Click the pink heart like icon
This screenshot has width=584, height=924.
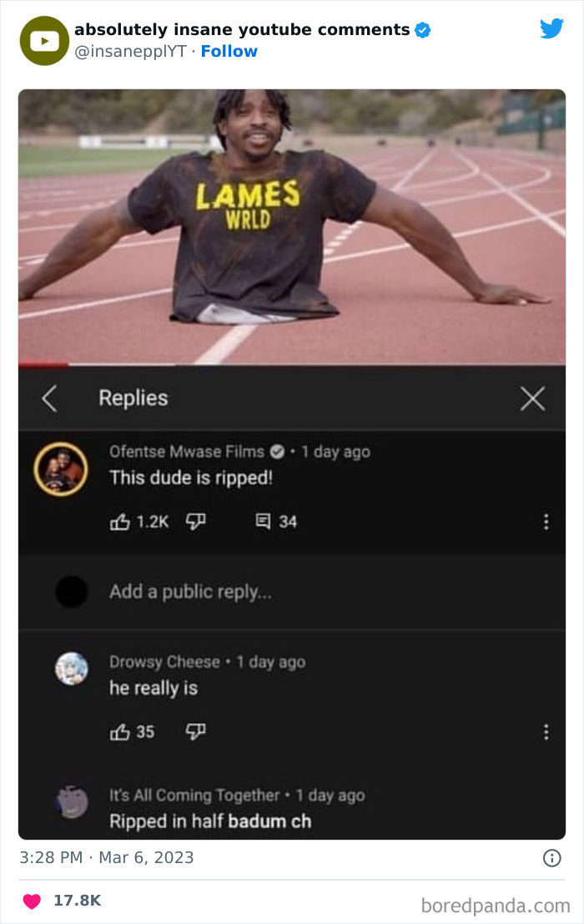coord(32,901)
